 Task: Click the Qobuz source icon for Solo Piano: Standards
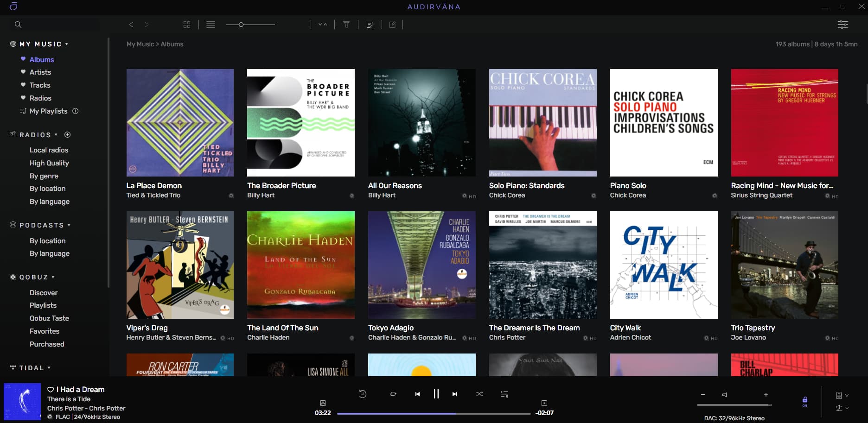click(594, 196)
